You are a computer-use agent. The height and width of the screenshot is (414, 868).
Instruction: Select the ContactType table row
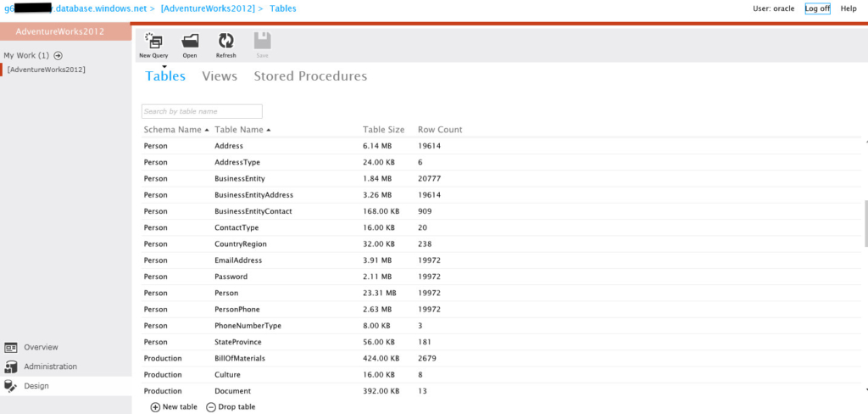[x=502, y=227]
